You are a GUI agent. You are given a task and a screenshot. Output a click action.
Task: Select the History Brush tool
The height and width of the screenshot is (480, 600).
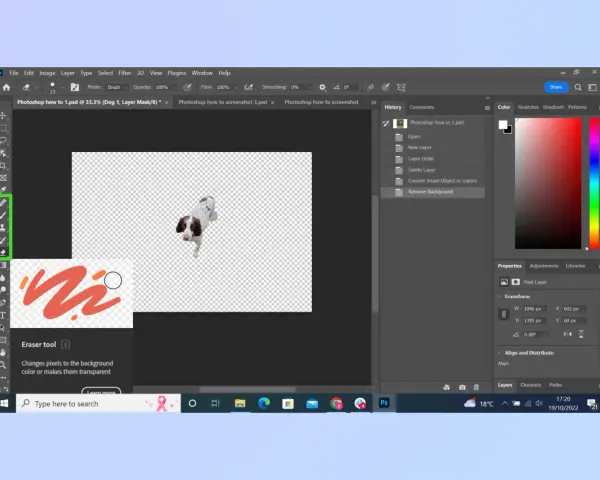pyautogui.click(x=3, y=240)
